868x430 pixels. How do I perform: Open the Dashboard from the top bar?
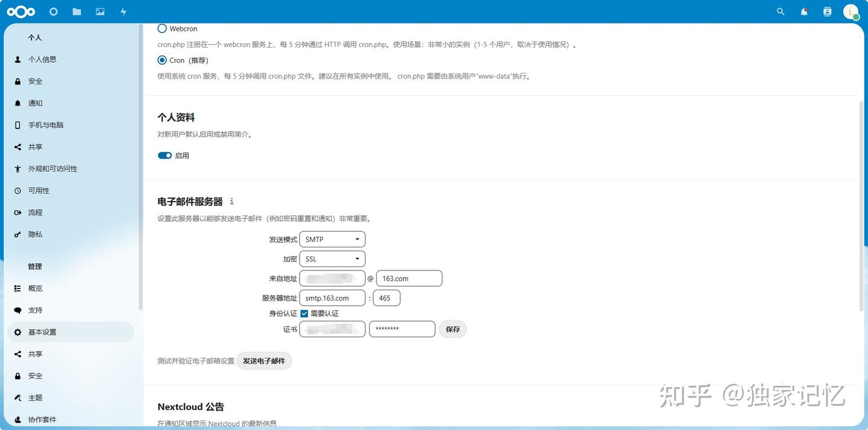pyautogui.click(x=53, y=11)
